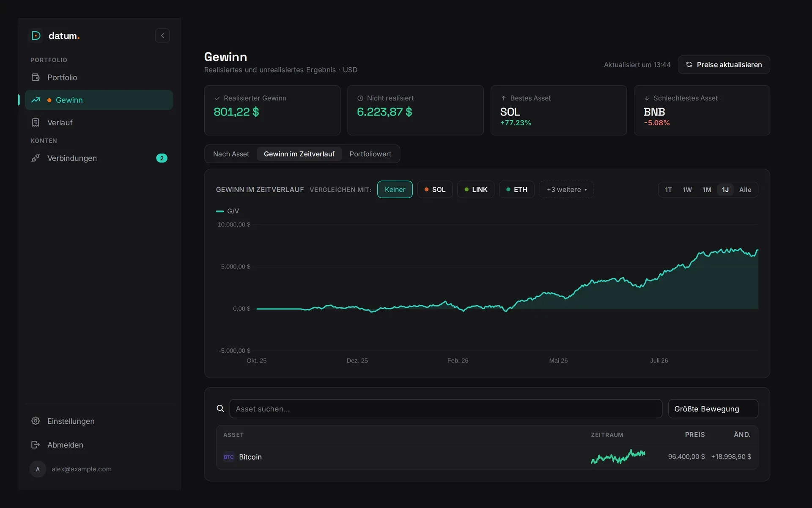
Task: Open the Größte Bewegung sort dropdown
Action: (x=713, y=409)
